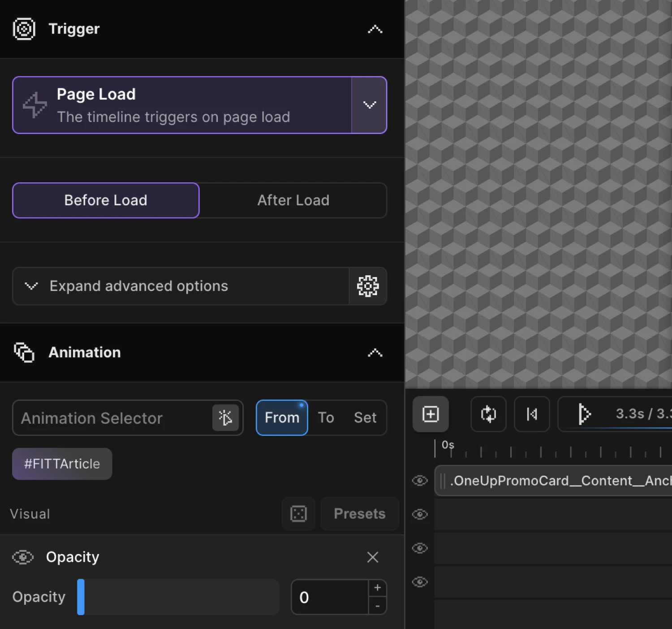Viewport: 672px width, 629px height.
Task: Collapse the Trigger section
Action: 375,29
